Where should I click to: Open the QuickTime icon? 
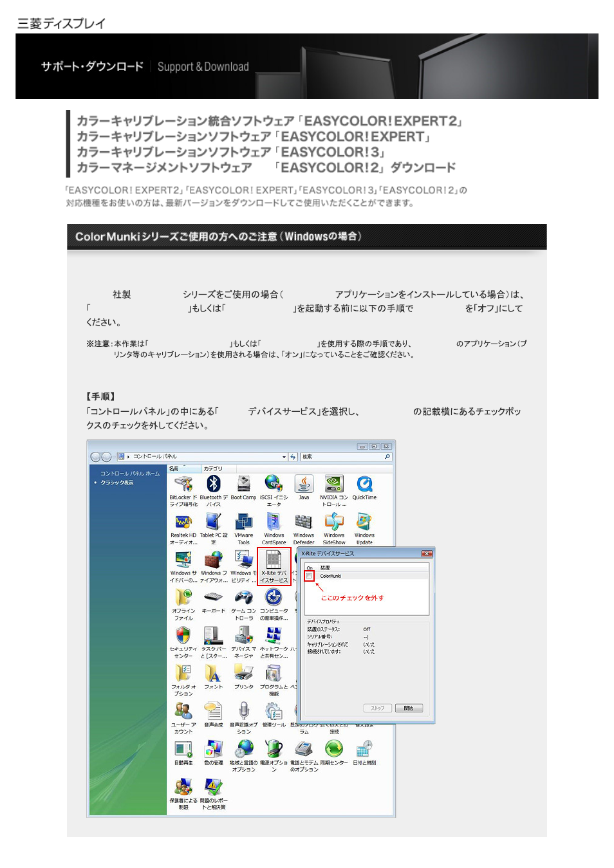tap(364, 488)
